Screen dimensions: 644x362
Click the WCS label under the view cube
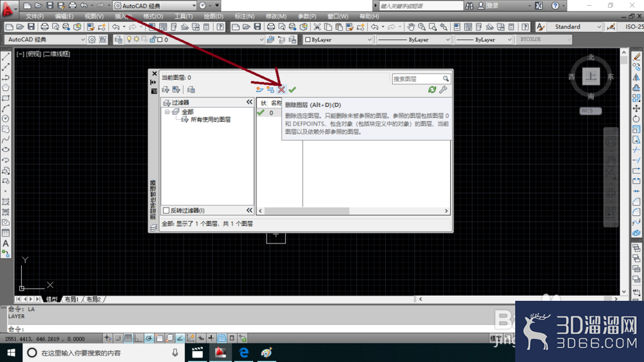590,111
